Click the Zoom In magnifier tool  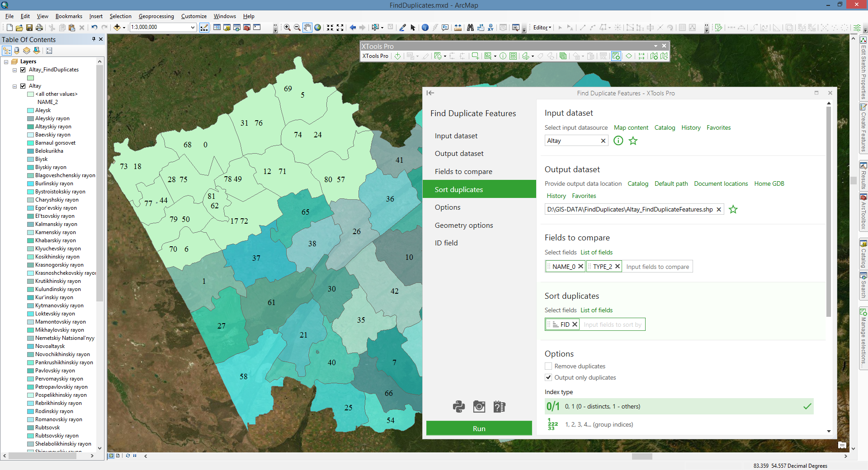[x=287, y=28]
